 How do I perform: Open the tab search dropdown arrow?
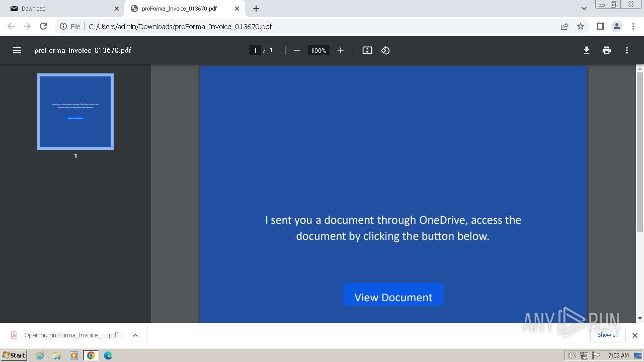(584, 9)
